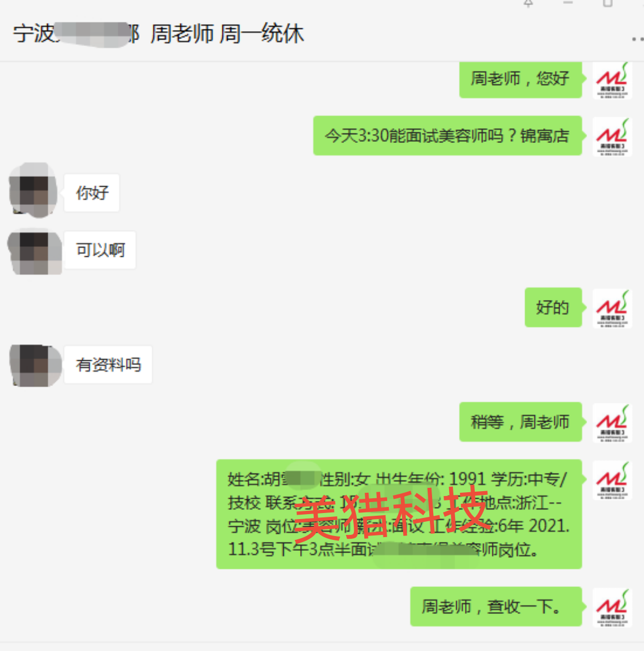Pin the chat window on top
The image size is (644, 651).
[x=528, y=4]
